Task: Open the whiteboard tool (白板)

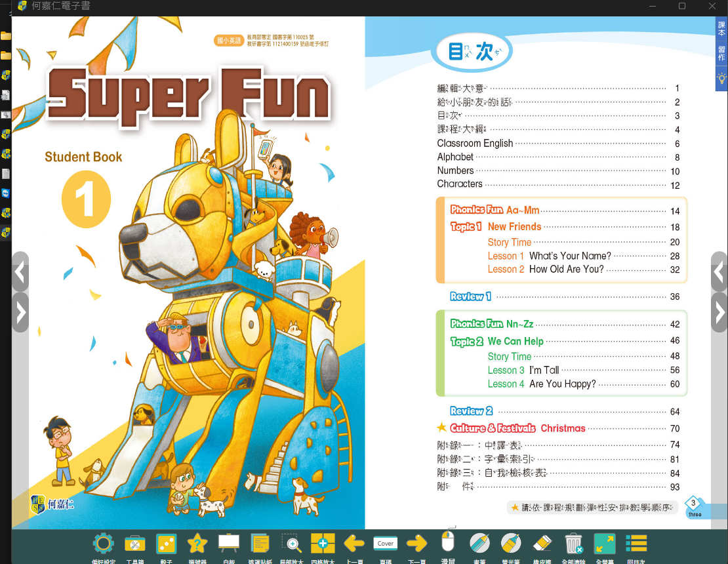Action: [229, 543]
